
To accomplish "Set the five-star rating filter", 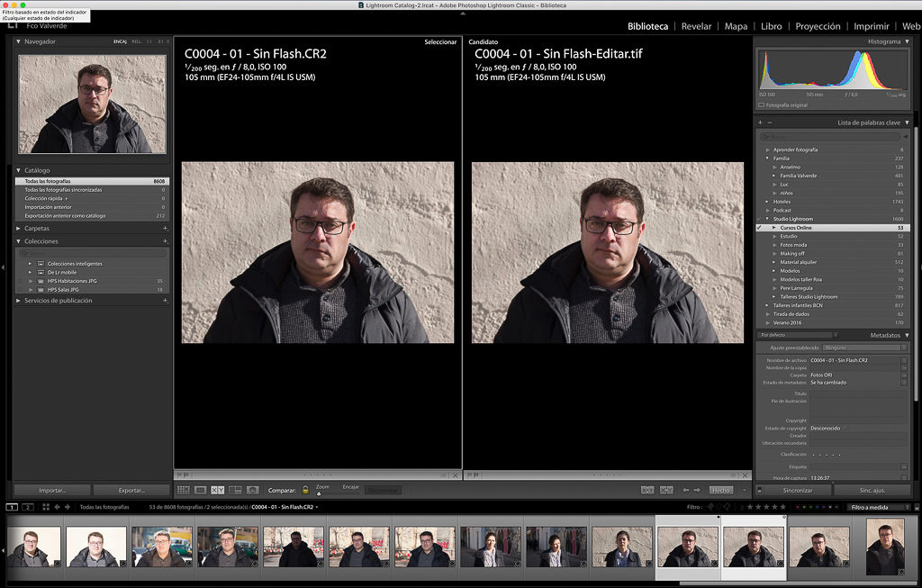I will click(782, 507).
